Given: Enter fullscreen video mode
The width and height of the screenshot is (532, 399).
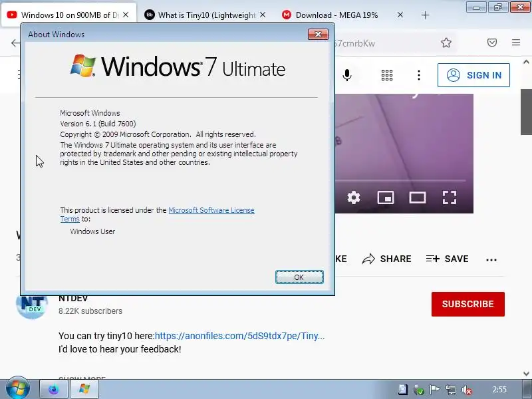Looking at the screenshot, I should pos(450,198).
